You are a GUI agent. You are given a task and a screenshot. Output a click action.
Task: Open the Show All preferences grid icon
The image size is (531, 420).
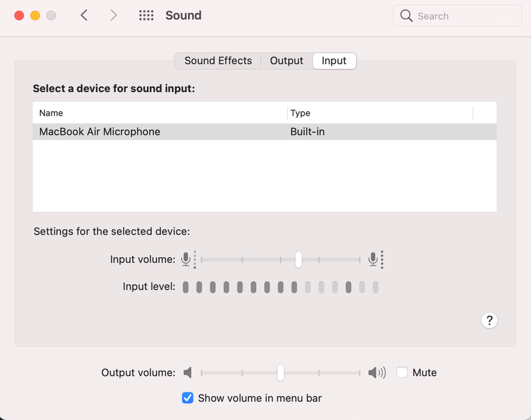[146, 15]
